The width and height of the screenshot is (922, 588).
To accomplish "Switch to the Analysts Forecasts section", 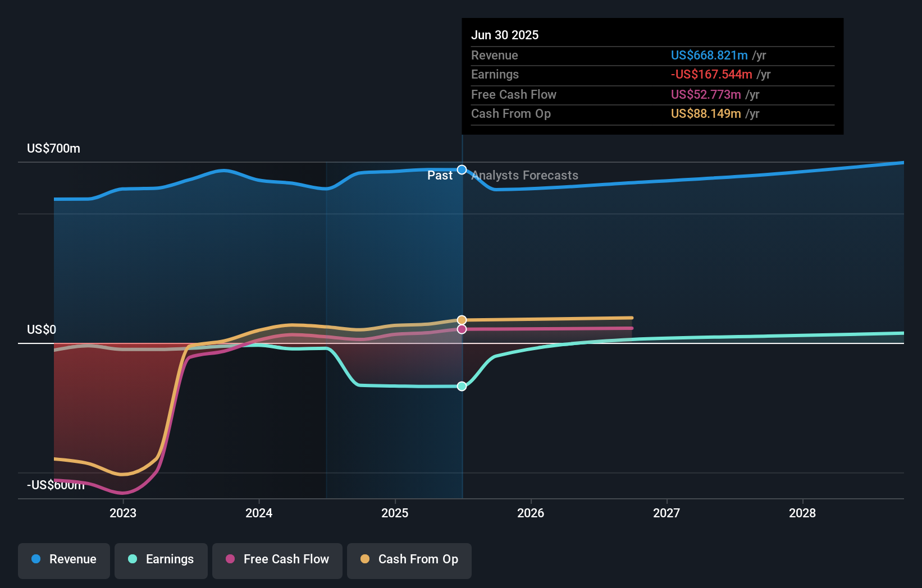I will [x=524, y=175].
